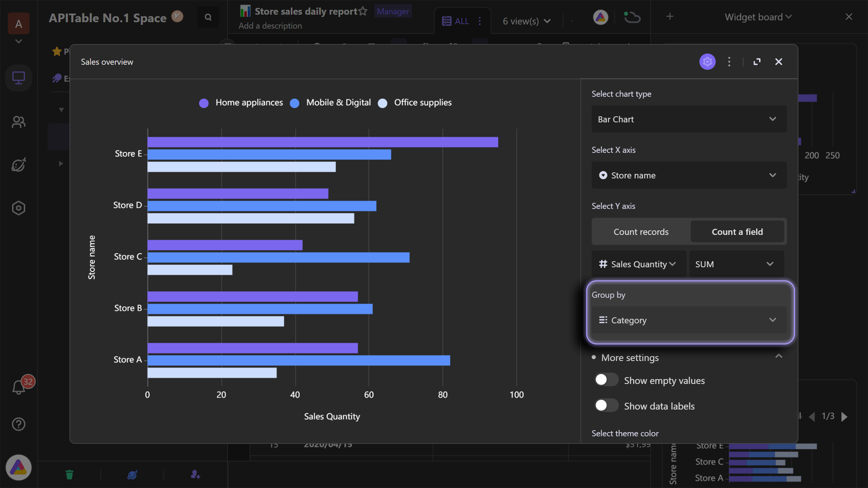Open the widget settings gear icon
The height and width of the screenshot is (488, 868).
707,62
